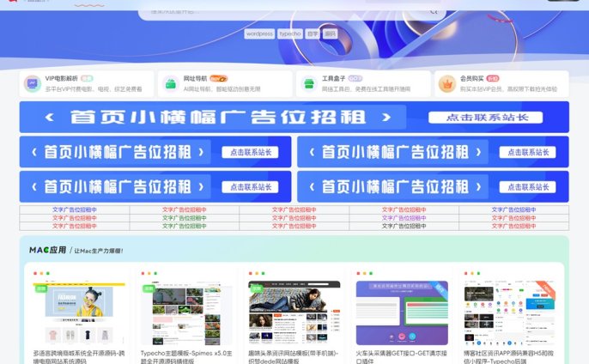Open the Typecho主题模板-Spimes title link
Viewport: 589px width, 364px height.
186,357
